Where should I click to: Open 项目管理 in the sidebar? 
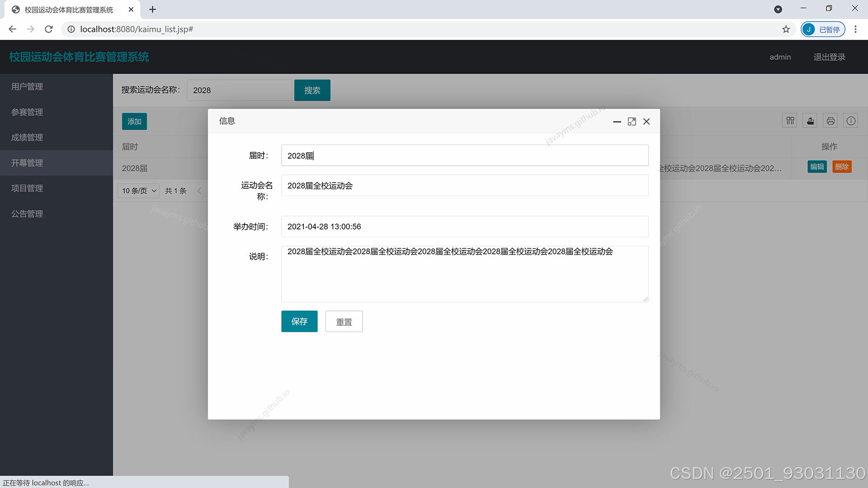pyautogui.click(x=57, y=188)
